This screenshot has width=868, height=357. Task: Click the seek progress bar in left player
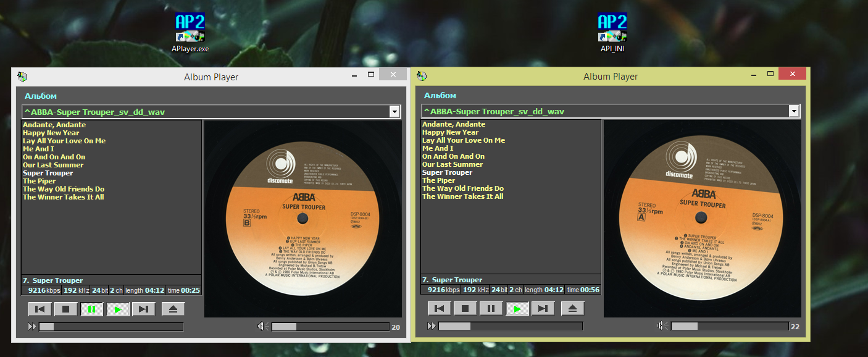(111, 327)
